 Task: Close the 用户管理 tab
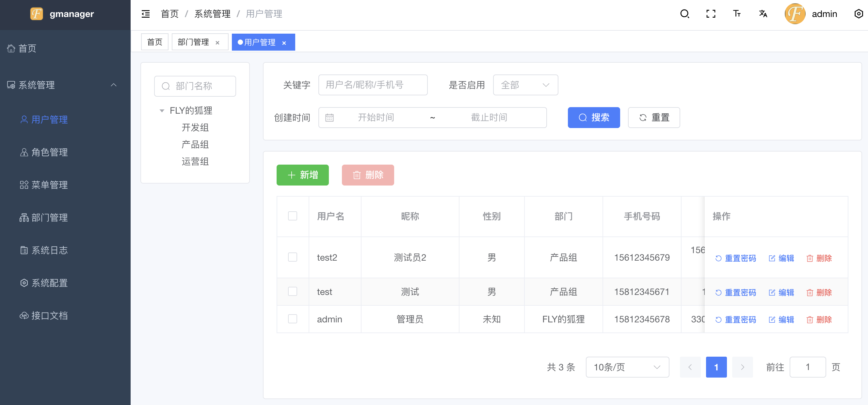284,43
